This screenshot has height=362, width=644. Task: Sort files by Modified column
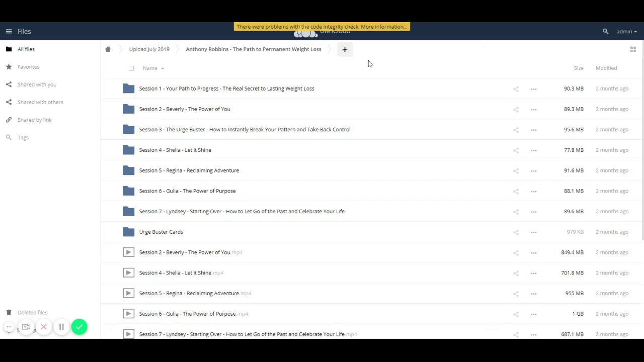pyautogui.click(x=606, y=68)
